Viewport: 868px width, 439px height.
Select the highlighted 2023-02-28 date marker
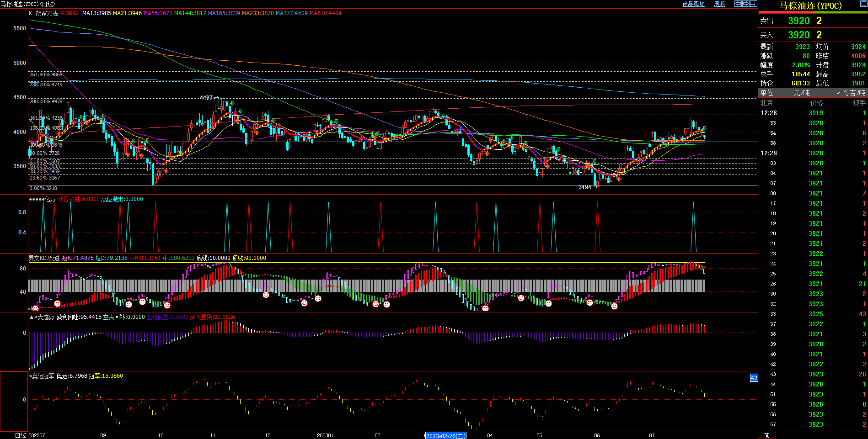click(x=445, y=436)
